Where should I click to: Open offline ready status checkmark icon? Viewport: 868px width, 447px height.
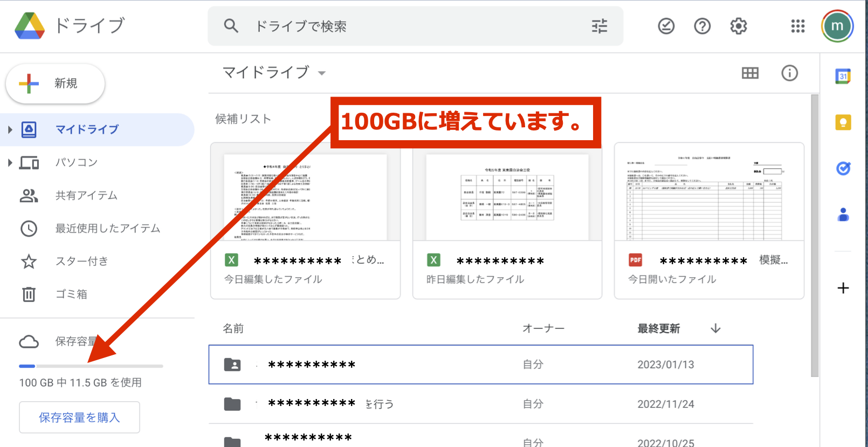[666, 26]
